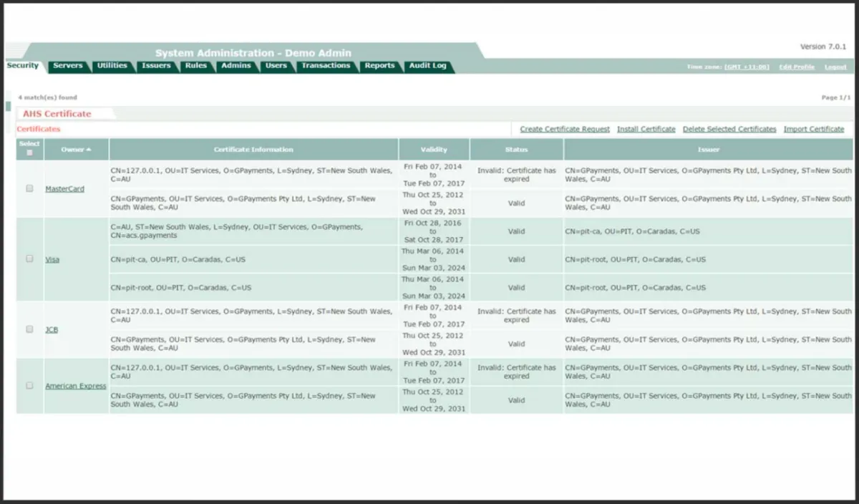859x504 pixels.
Task: Click MasterCard's 'Certificate has expired' status
Action: click(x=516, y=175)
